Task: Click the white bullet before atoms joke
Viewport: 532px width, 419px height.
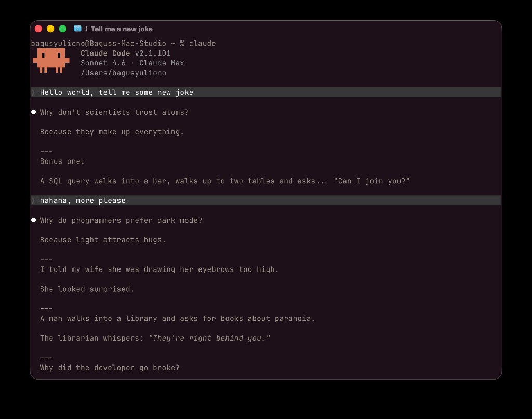Action: coord(34,112)
